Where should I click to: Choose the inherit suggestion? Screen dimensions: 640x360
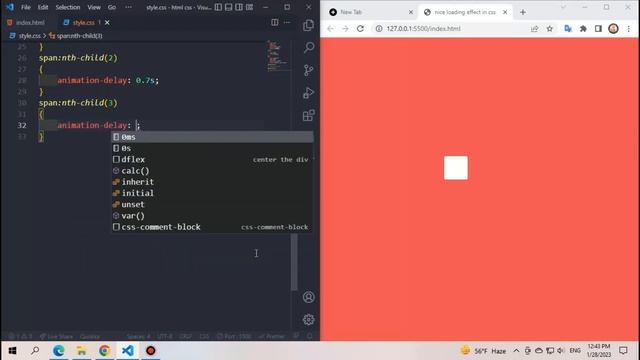point(212,182)
